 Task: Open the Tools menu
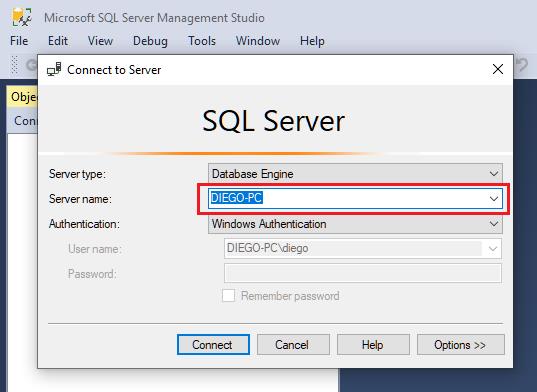click(x=202, y=41)
